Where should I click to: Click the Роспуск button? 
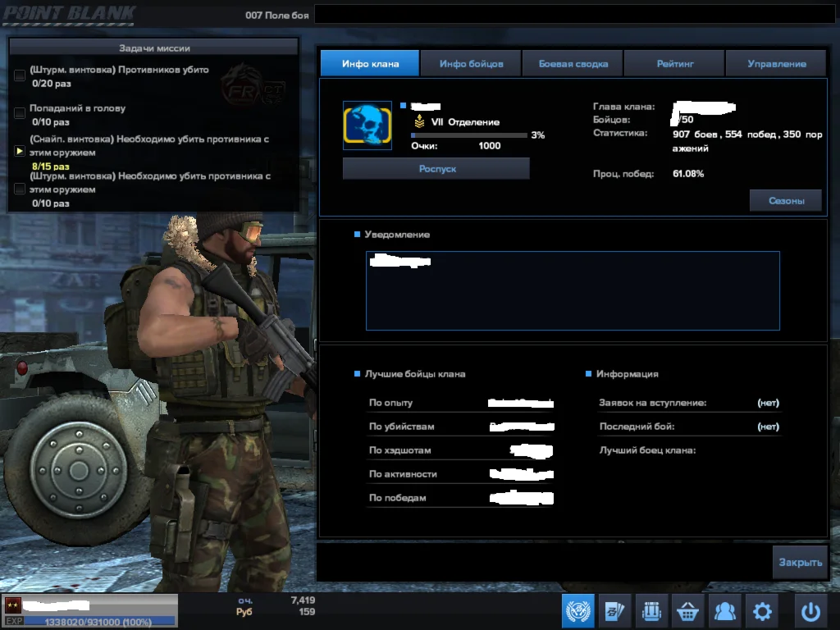(x=436, y=169)
